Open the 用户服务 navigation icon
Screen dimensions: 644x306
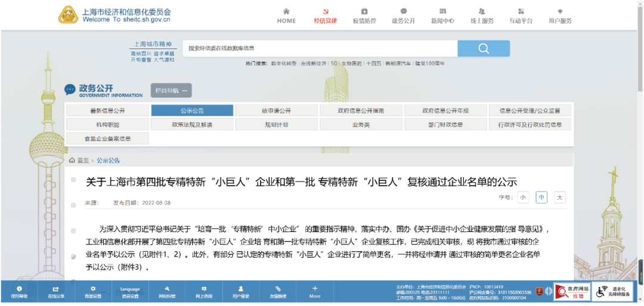click(x=560, y=11)
